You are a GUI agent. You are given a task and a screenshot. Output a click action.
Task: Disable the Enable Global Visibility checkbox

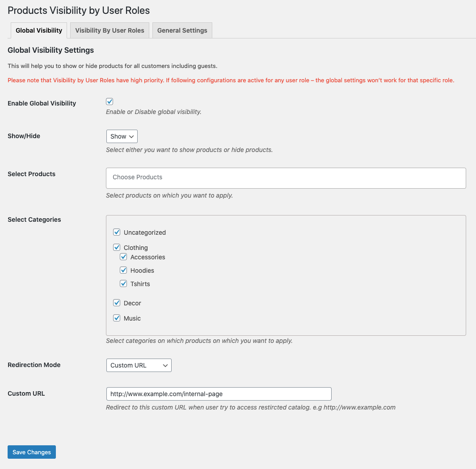(x=110, y=101)
